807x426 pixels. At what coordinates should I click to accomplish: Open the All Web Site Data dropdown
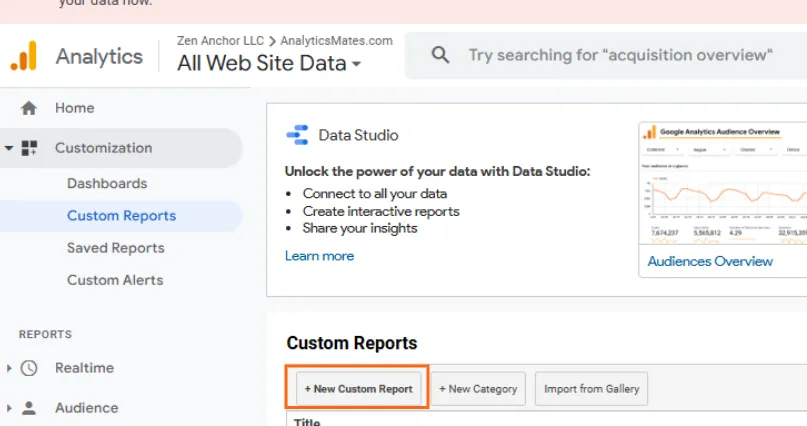coord(269,63)
